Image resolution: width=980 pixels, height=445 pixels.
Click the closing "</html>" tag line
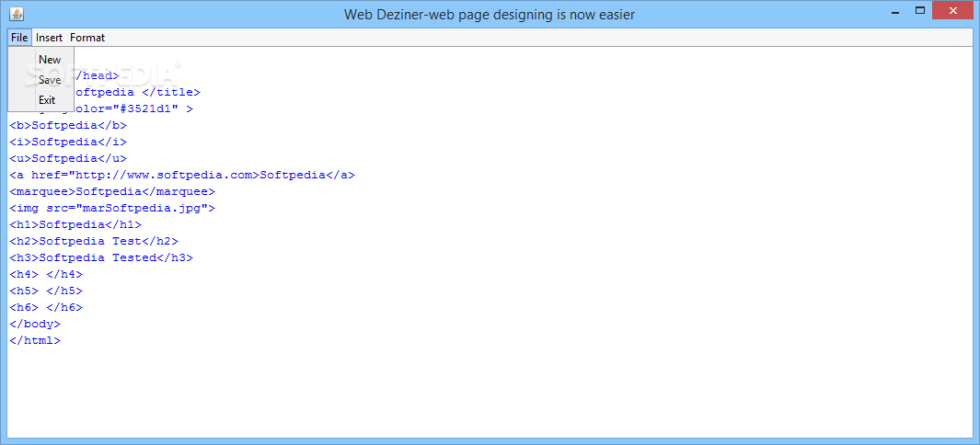pyautogui.click(x=35, y=341)
